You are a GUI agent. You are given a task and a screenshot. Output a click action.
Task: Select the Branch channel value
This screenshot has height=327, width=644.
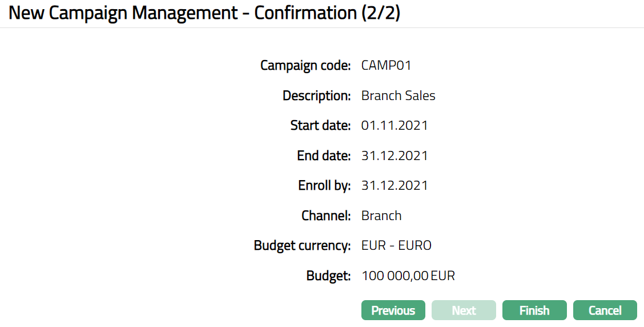click(381, 216)
